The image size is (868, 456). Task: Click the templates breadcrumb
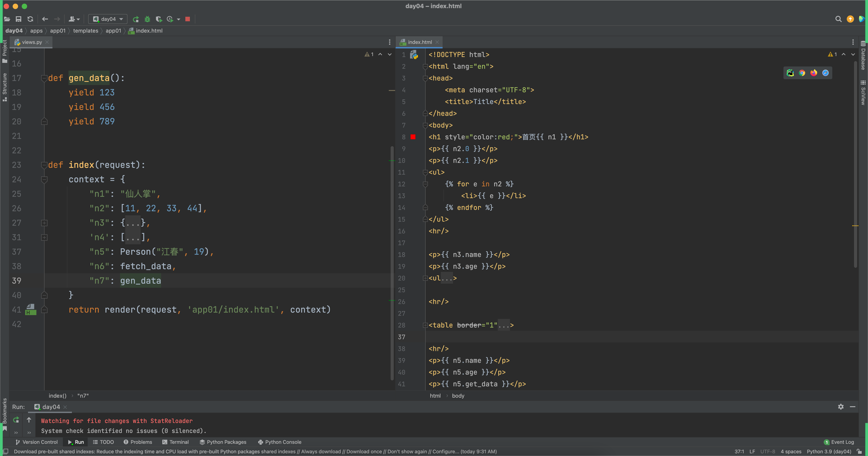click(86, 31)
